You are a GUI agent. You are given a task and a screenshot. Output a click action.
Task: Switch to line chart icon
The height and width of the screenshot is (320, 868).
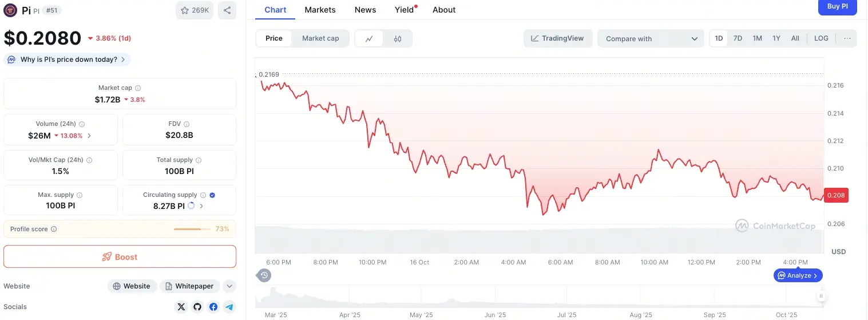pos(370,38)
